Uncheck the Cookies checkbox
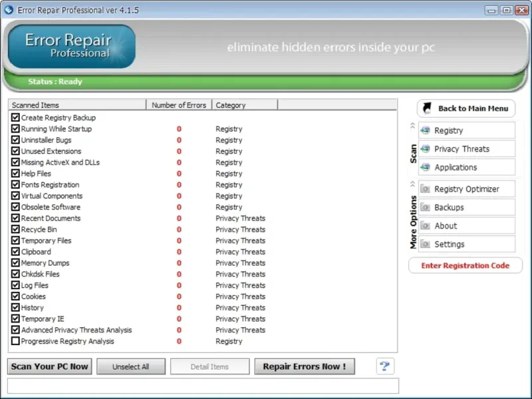 [15, 296]
